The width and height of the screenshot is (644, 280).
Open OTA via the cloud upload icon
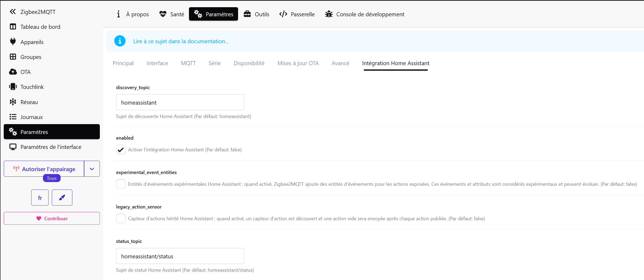tap(13, 72)
